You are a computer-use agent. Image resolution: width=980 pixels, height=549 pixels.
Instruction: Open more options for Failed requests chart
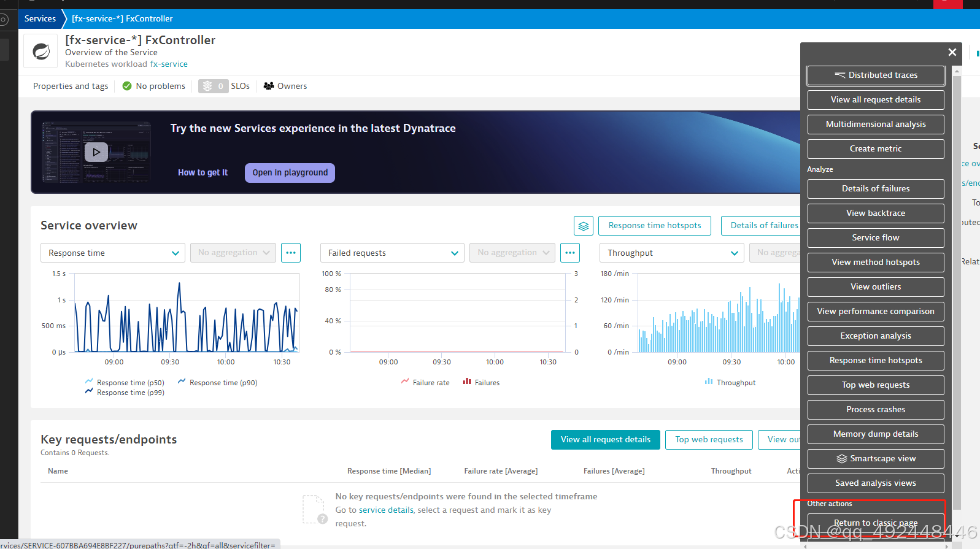tap(570, 253)
